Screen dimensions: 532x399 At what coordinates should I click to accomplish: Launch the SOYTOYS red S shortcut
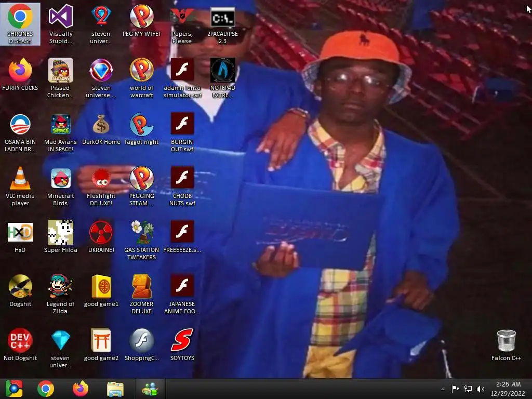pos(182,344)
